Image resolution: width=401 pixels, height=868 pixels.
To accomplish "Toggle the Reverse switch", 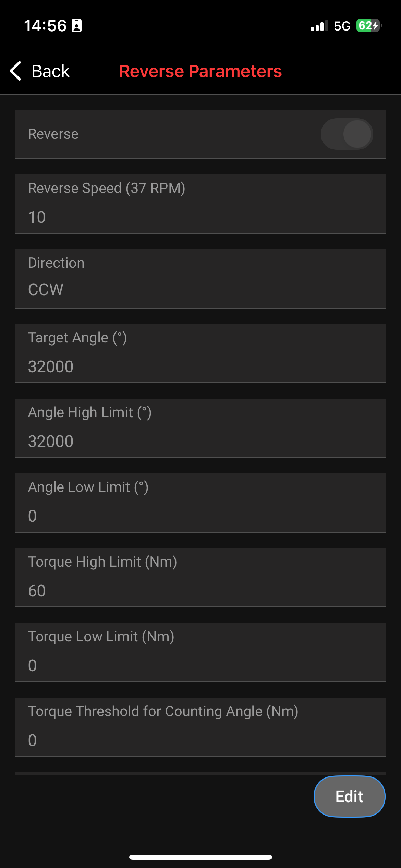I will 347,134.
